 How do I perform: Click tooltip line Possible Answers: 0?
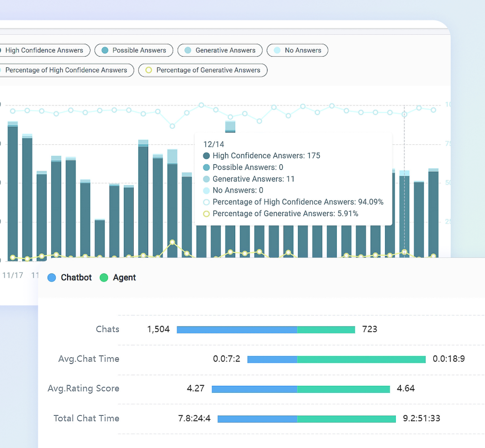coord(243,167)
